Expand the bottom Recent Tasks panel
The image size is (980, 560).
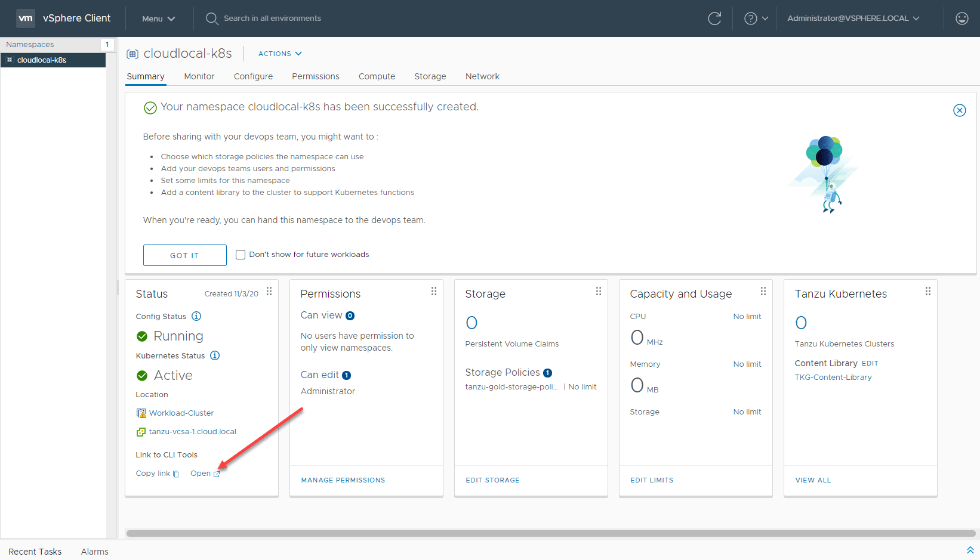click(970, 550)
